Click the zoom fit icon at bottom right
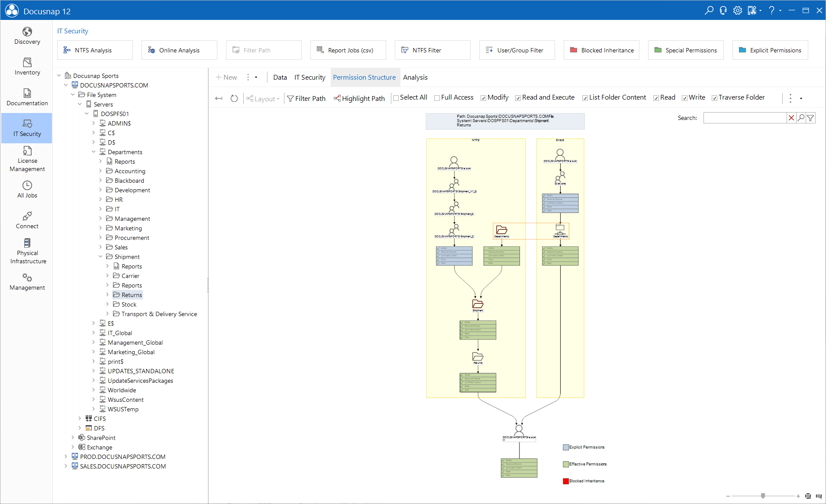 (x=808, y=496)
